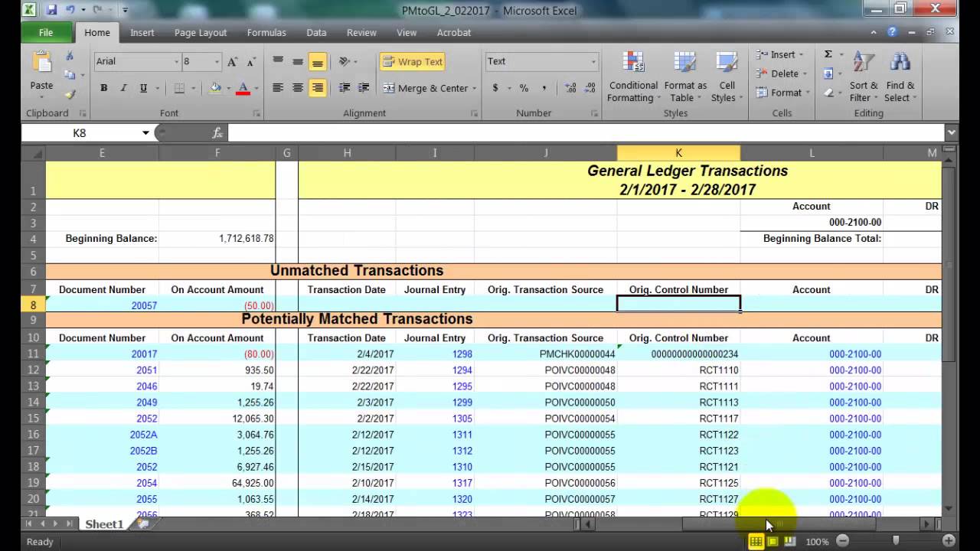The image size is (980, 551).
Task: Open the Name Box dropdown arrow
Action: click(x=145, y=133)
